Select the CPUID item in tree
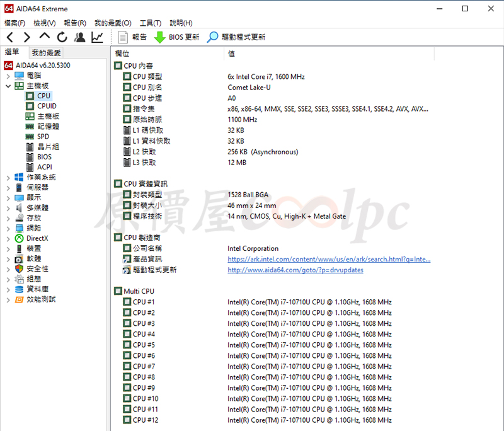 click(x=47, y=106)
